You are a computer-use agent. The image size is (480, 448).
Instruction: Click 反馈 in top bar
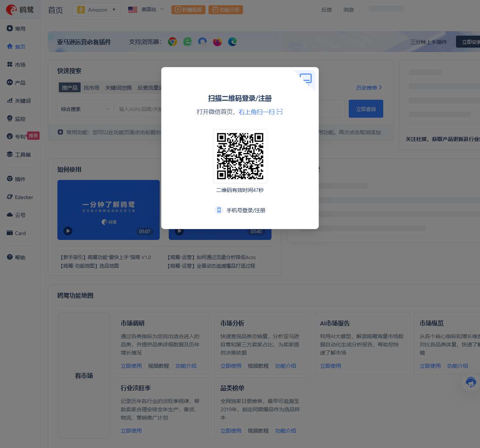pos(327,10)
